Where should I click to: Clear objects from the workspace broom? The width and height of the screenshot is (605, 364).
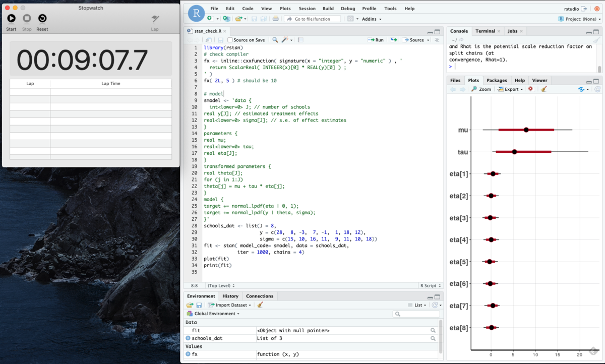260,305
